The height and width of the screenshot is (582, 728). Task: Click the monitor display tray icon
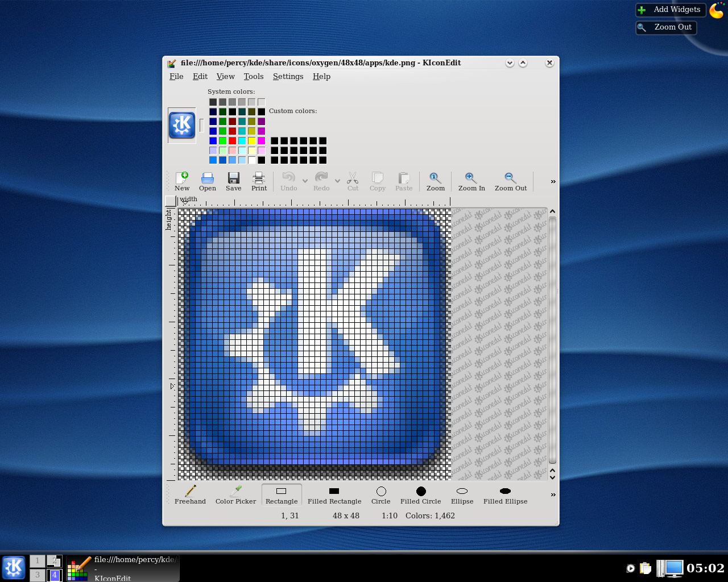click(x=674, y=568)
